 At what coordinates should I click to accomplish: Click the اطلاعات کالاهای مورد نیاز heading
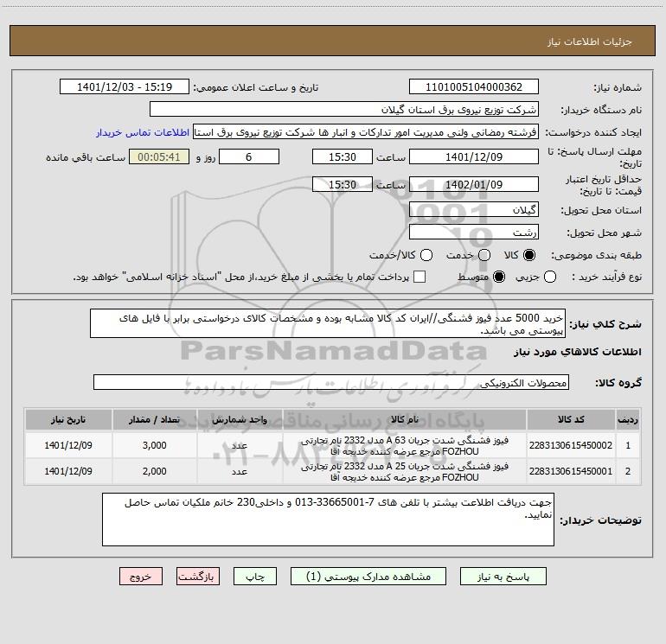click(x=578, y=352)
